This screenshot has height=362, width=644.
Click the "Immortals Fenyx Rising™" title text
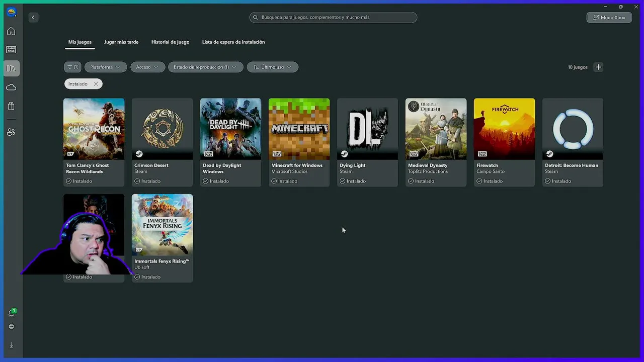tap(162, 261)
